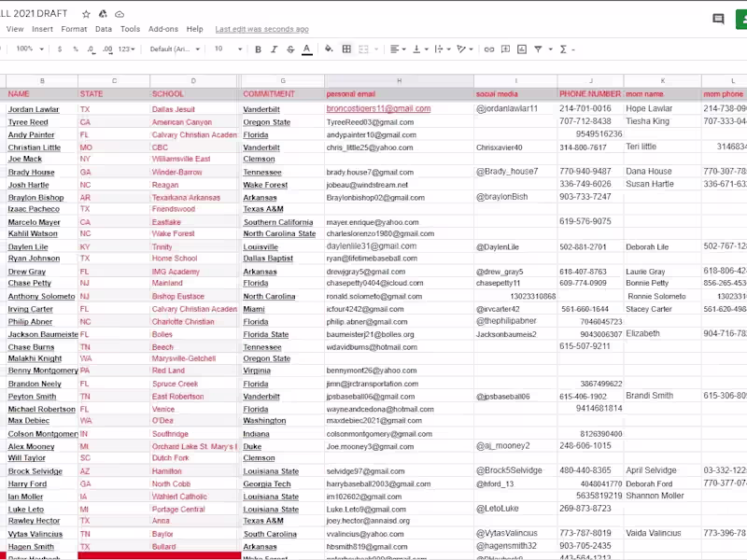Viewport: 747px width, 560px height.
Task: Open the font family dropdown
Action: (x=175, y=49)
